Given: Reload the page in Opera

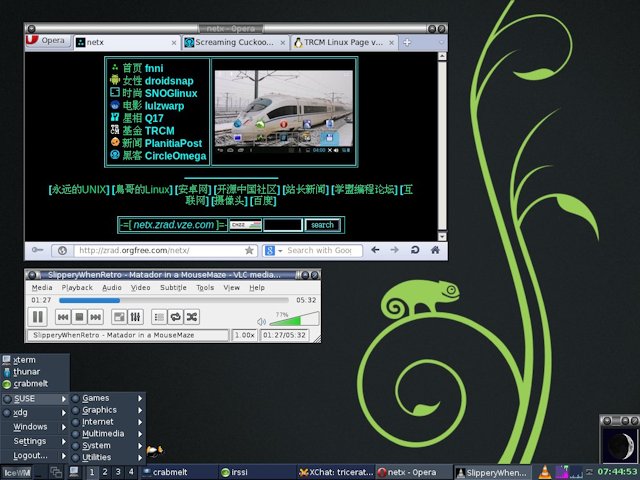Looking at the screenshot, I should click(415, 250).
